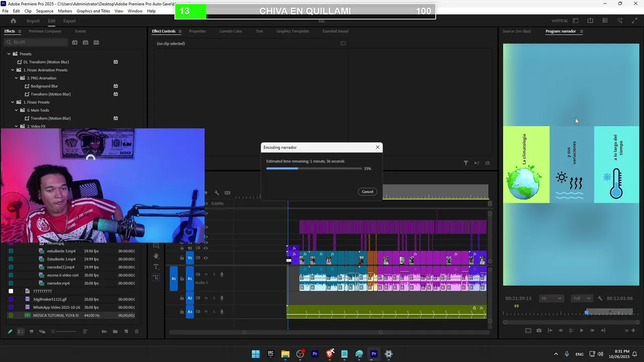The height and width of the screenshot is (362, 644).
Task: Open workspaces icon in the header bar
Action: [x=576, y=21]
